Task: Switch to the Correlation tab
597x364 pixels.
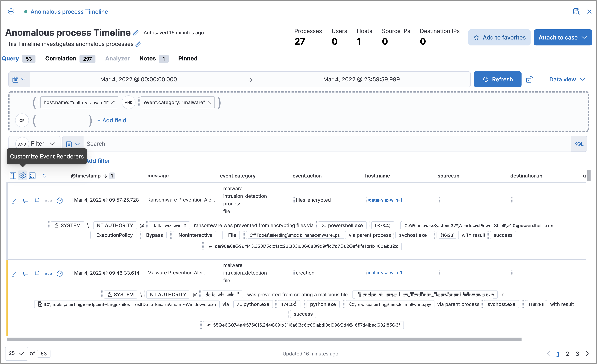Action: [x=61, y=58]
